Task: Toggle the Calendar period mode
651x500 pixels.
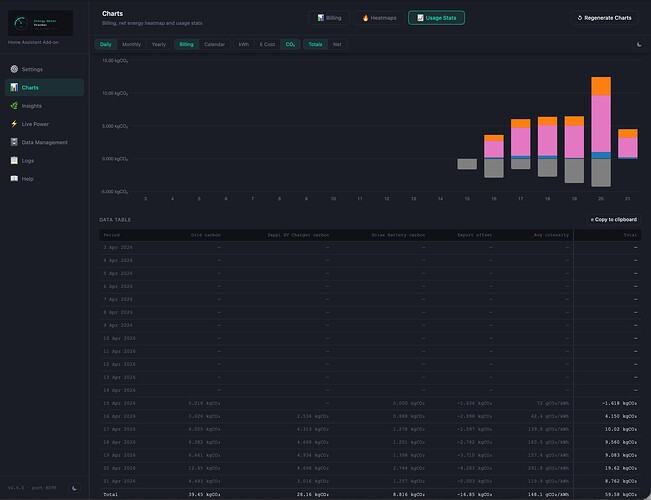Action: (214, 44)
